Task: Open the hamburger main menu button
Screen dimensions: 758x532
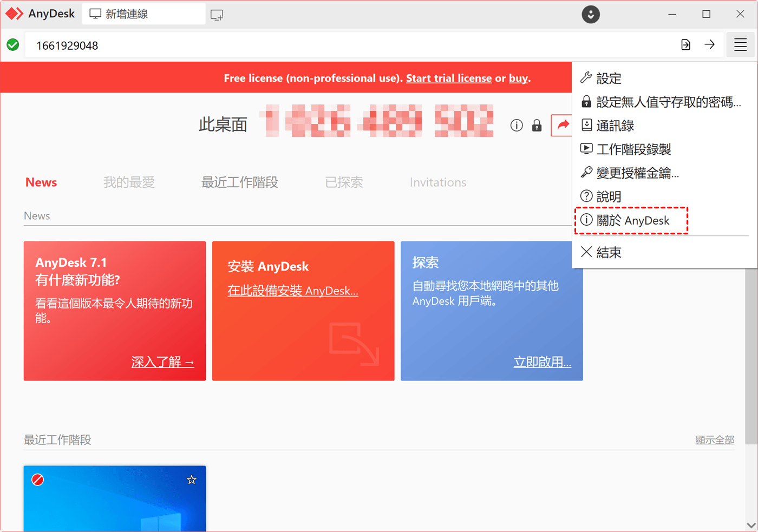Action: pyautogui.click(x=740, y=45)
